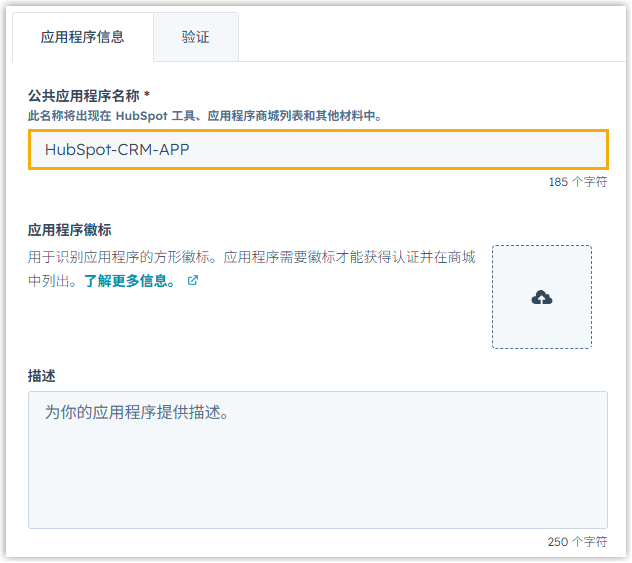Viewport: 632px width, 563px height.
Task: Click the 公共应用程序名称 field label
Action: tap(84, 95)
